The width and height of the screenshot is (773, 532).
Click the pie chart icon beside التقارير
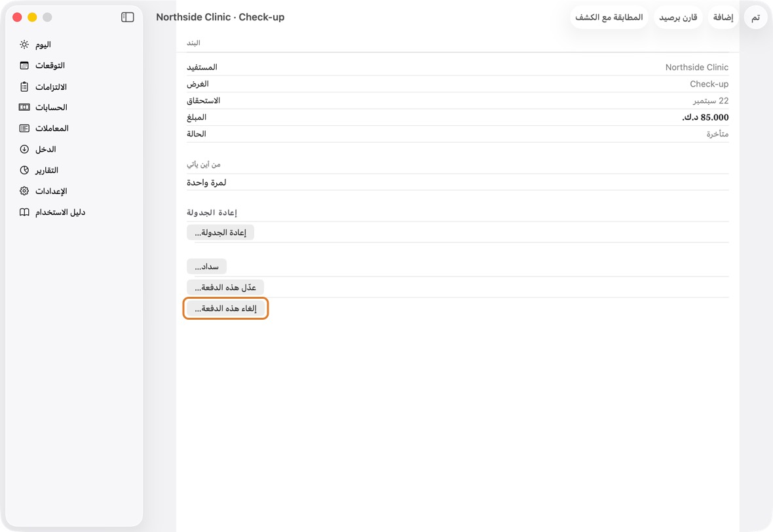[x=24, y=170]
